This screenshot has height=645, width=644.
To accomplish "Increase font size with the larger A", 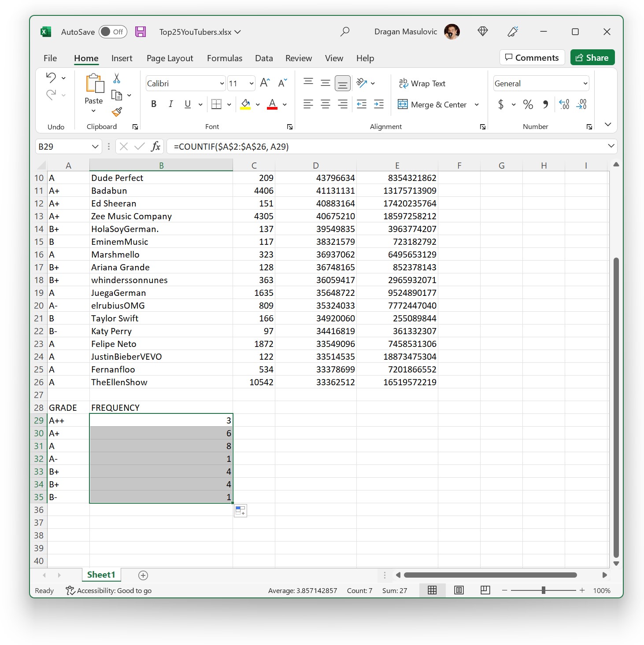I will [265, 83].
